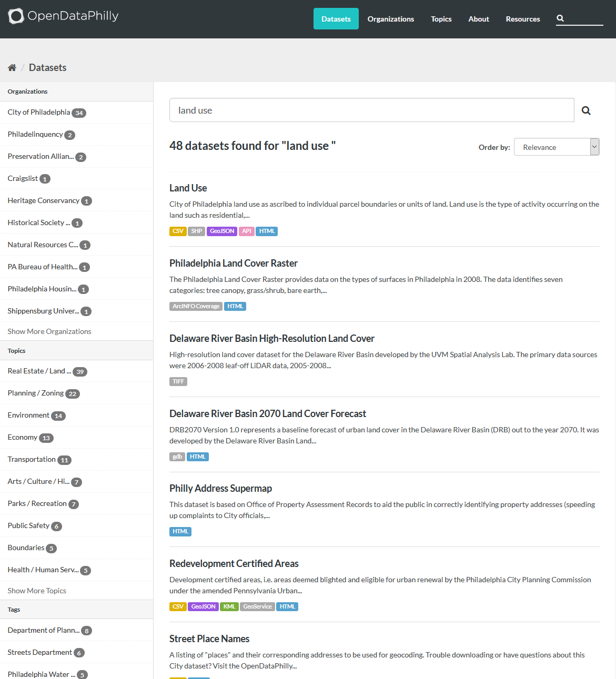Image resolution: width=616 pixels, height=679 pixels.
Task: Submit the land use search with magnifier button
Action: tap(586, 110)
